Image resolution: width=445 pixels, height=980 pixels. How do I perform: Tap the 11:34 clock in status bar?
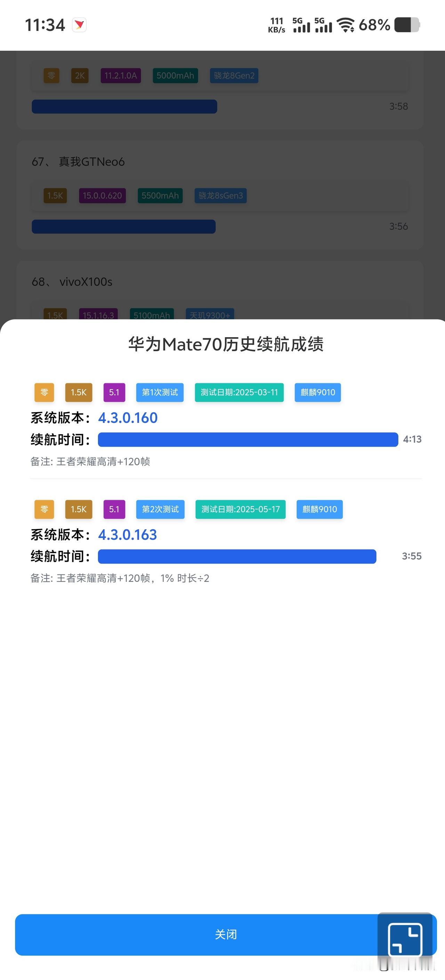pyautogui.click(x=45, y=25)
